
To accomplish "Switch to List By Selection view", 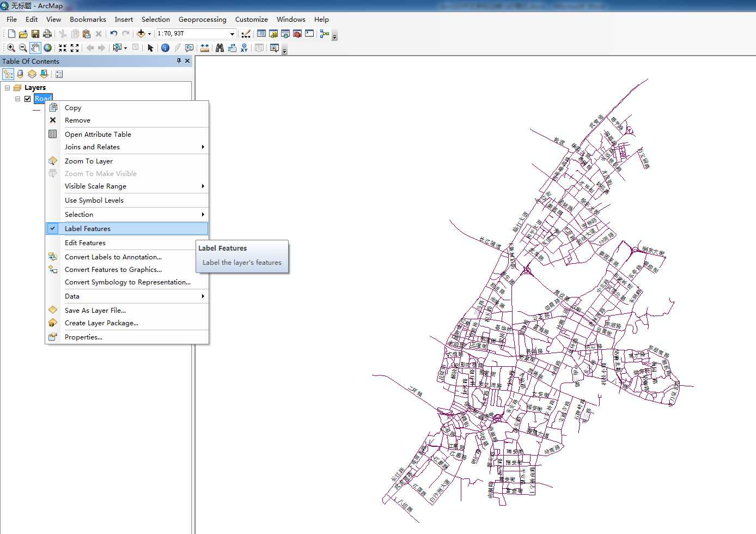I will click(x=44, y=74).
